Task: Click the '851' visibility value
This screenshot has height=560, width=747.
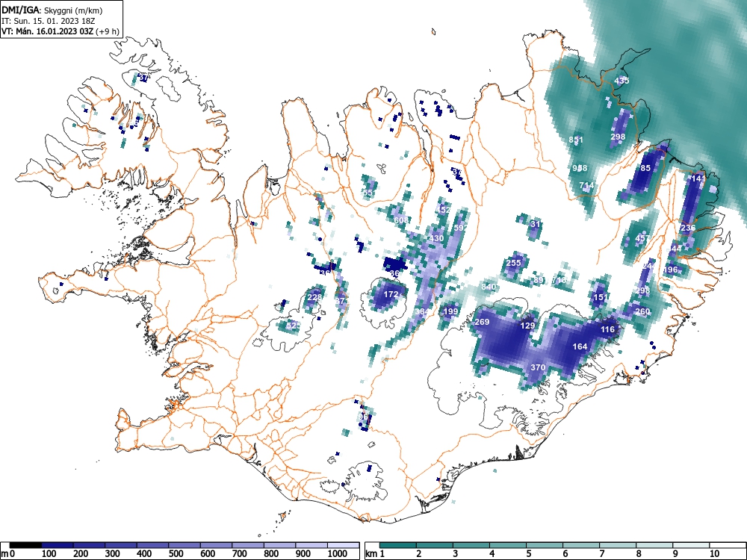Action: [x=576, y=140]
